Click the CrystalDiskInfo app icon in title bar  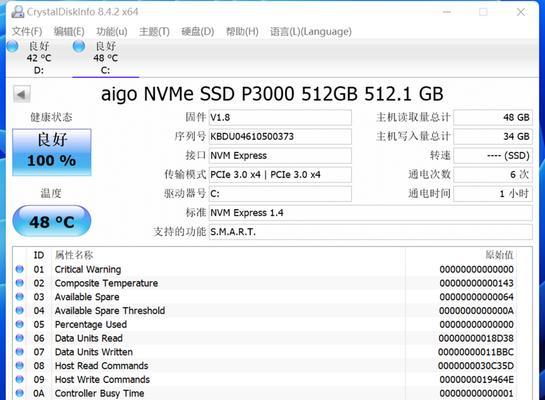coord(17,12)
